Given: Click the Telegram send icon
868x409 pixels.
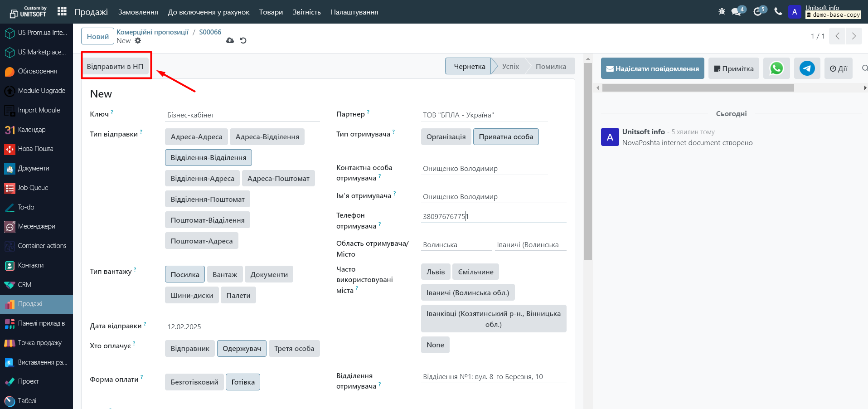Looking at the screenshot, I should (x=807, y=68).
